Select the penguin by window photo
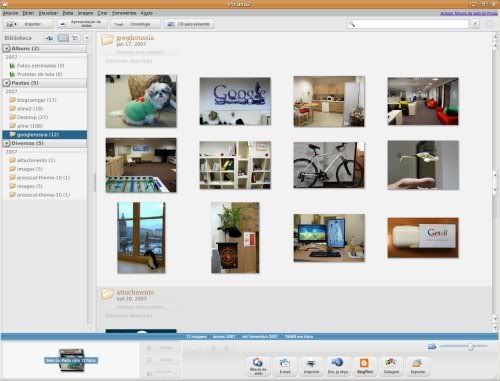Screen dimensions: 500x381 (x=141, y=238)
